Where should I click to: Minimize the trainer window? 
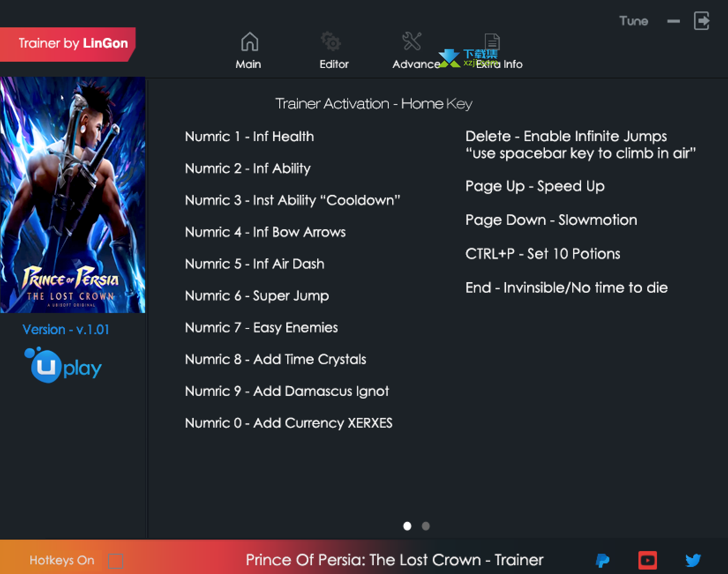[673, 21]
